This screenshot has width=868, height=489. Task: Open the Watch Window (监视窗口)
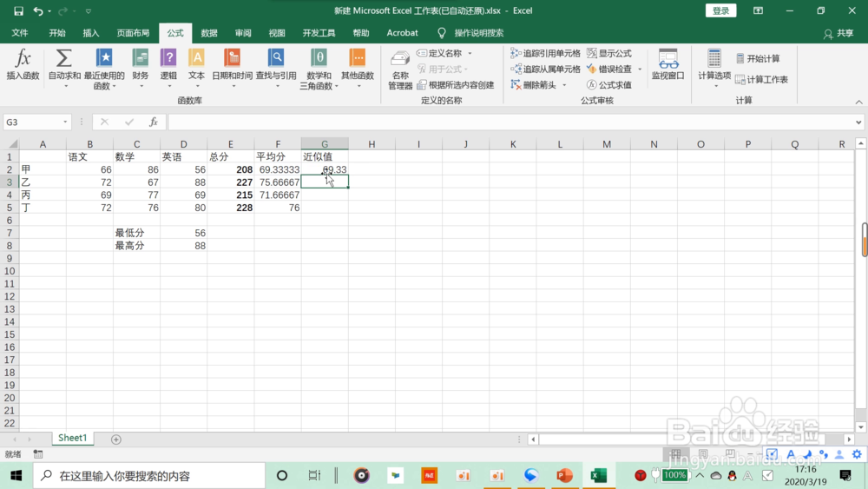668,64
